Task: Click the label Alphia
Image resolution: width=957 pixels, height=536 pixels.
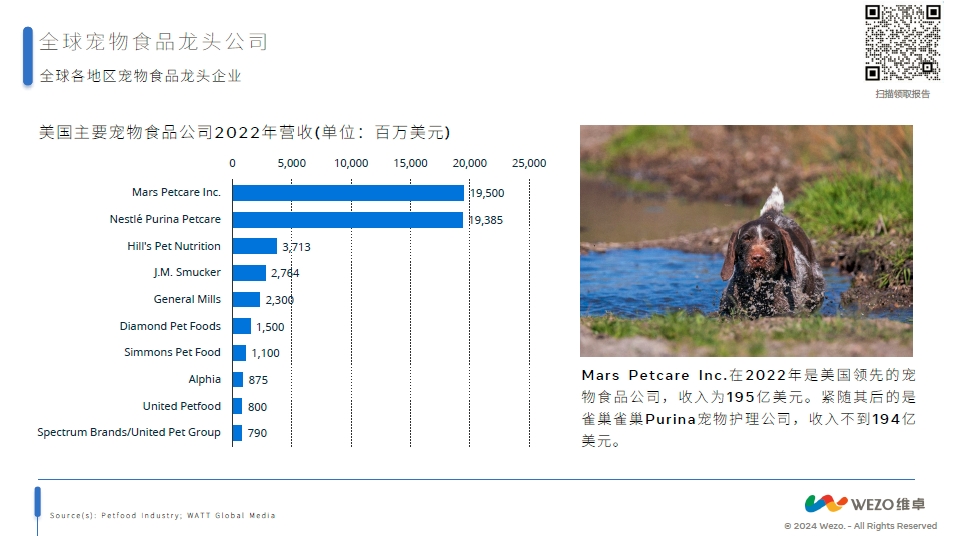Action: [204, 379]
